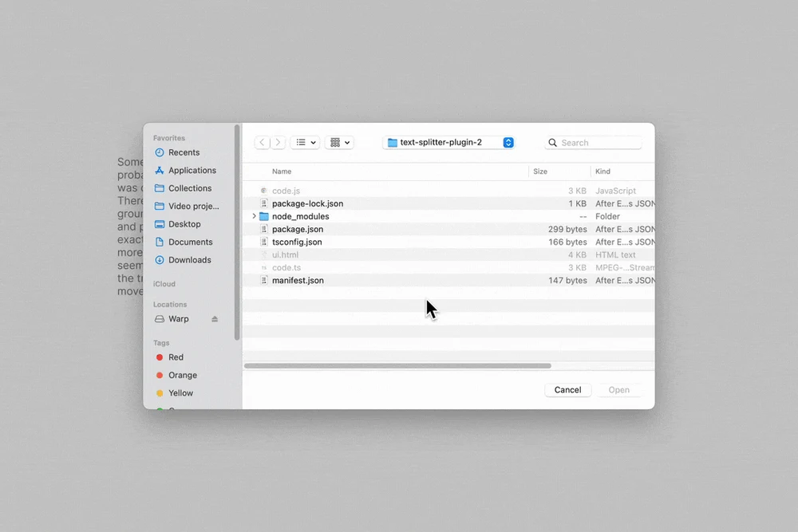The height and width of the screenshot is (532, 798).
Task: Select the Red tag
Action: 176,357
